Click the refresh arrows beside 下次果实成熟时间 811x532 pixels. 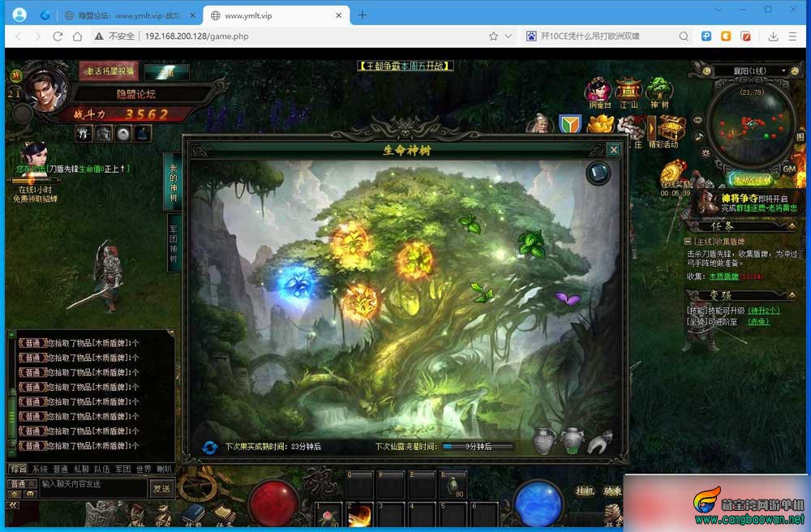tap(210, 447)
